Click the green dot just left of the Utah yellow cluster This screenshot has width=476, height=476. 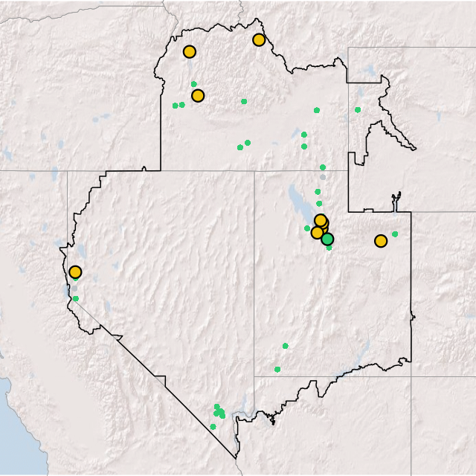(x=307, y=228)
